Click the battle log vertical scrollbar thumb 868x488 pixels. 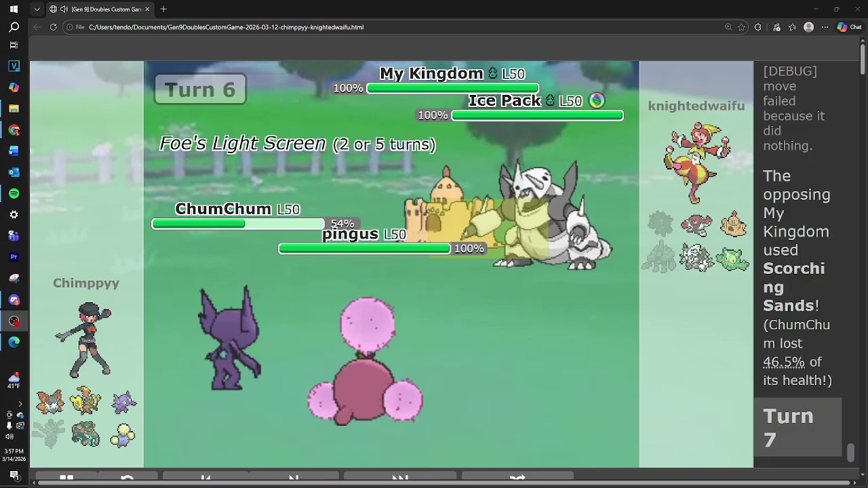point(850,452)
